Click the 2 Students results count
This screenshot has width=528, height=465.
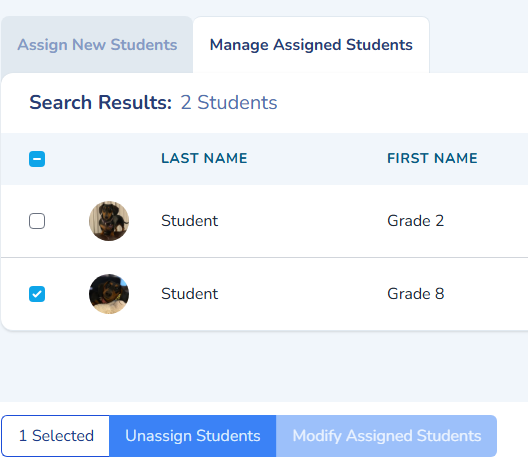(229, 102)
